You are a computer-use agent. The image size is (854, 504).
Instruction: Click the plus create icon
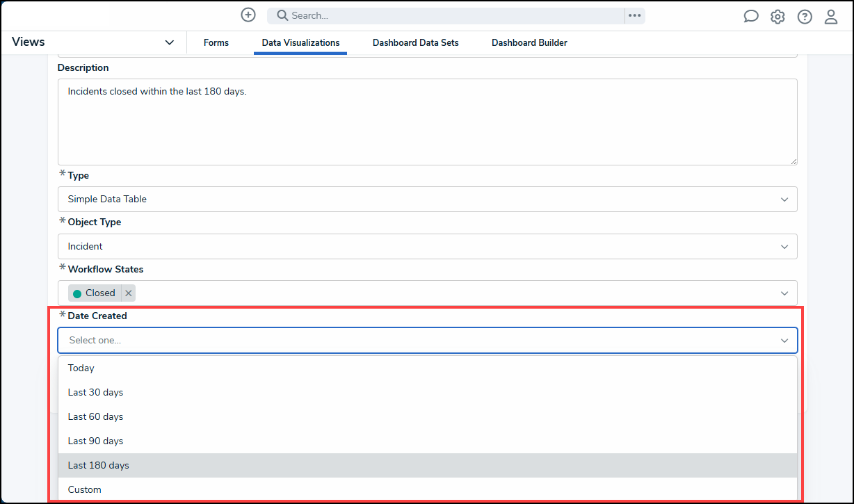click(248, 15)
